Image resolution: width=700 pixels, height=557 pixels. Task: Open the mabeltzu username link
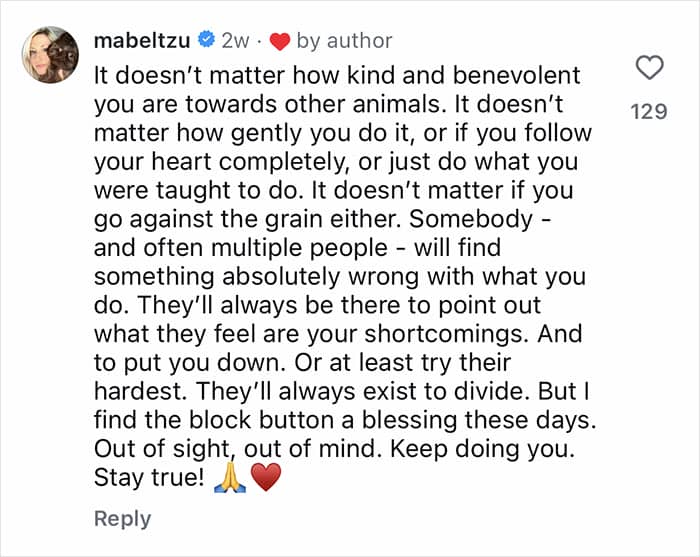point(142,41)
